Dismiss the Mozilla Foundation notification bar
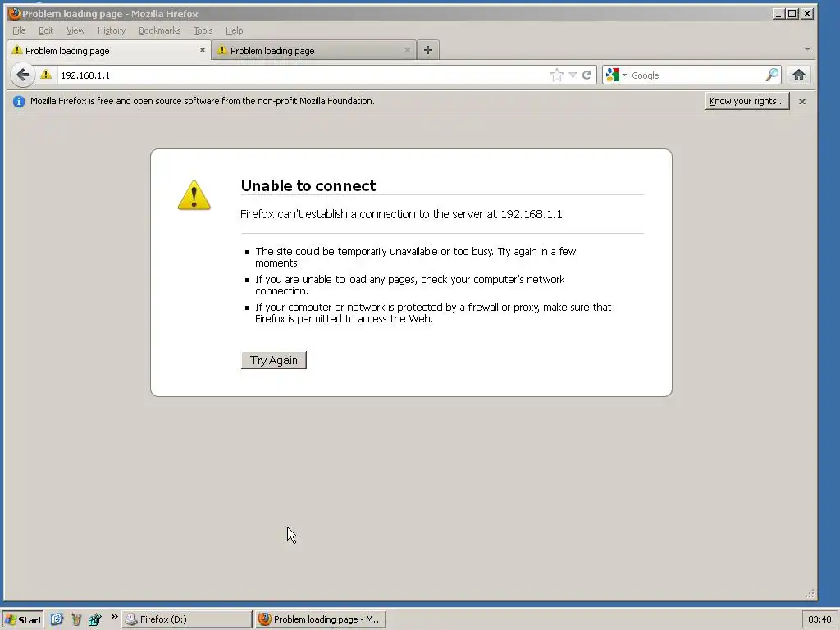Image resolution: width=840 pixels, height=630 pixels. (x=802, y=101)
